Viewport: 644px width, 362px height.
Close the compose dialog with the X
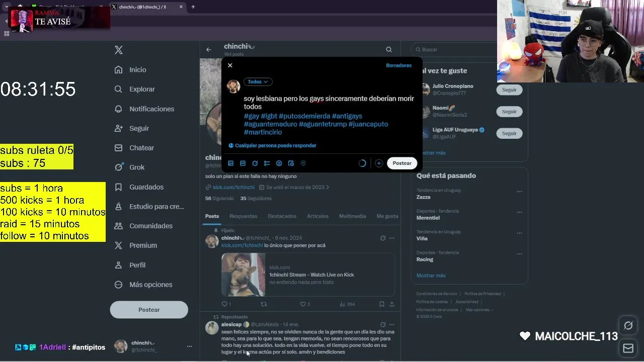coord(230,65)
